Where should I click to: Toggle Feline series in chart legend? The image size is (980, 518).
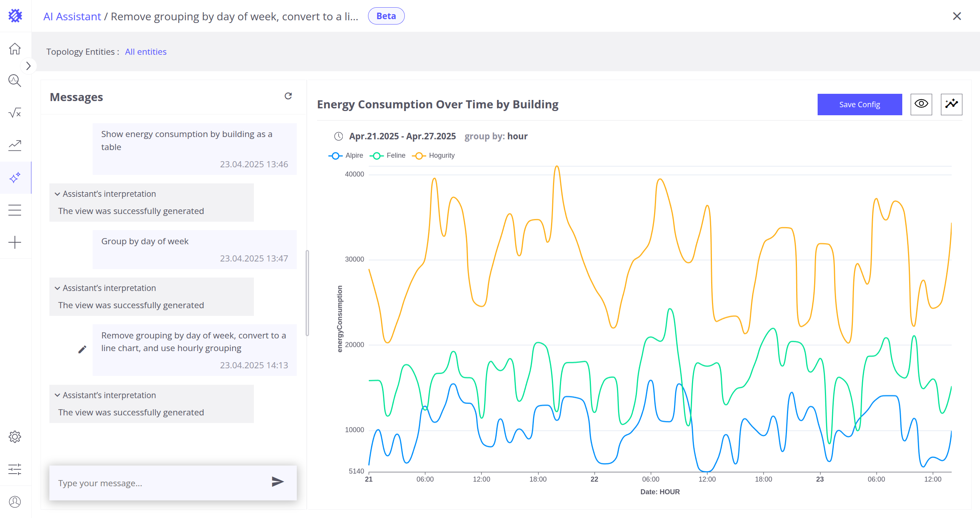(x=388, y=155)
